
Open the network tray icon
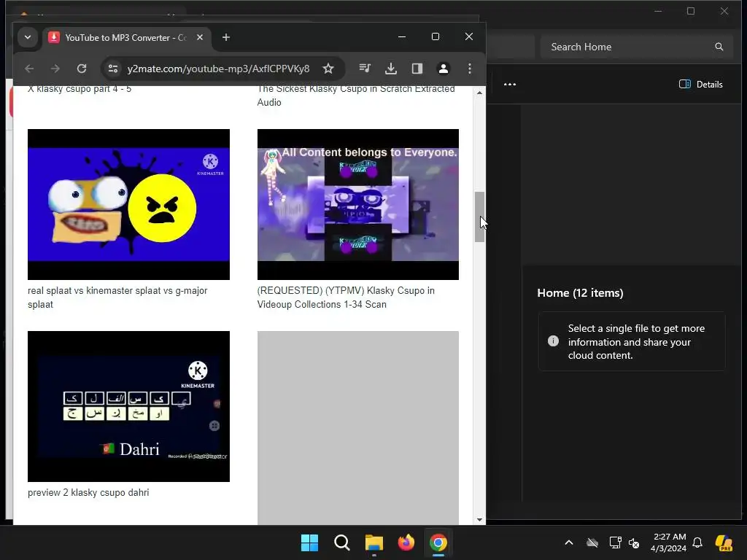[615, 542]
